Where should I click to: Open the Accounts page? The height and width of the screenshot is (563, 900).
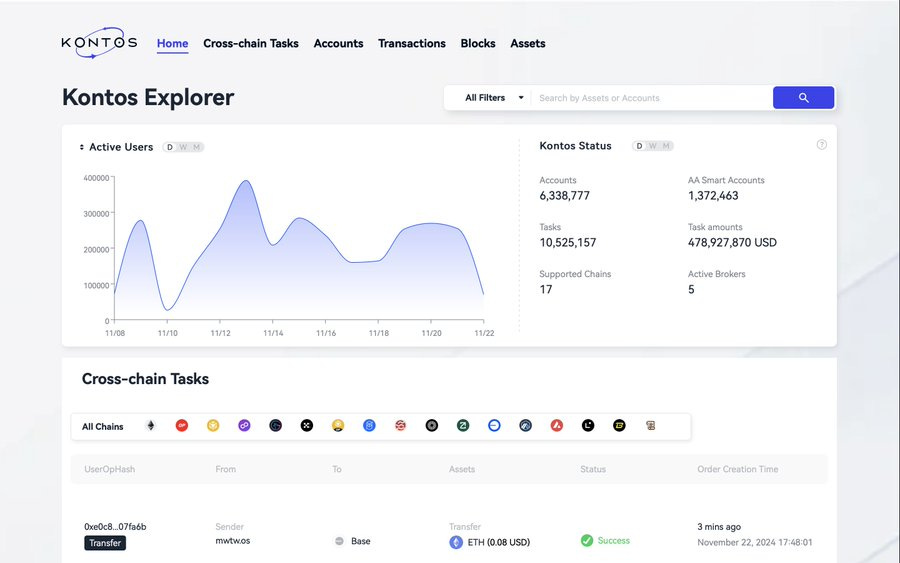coord(338,44)
